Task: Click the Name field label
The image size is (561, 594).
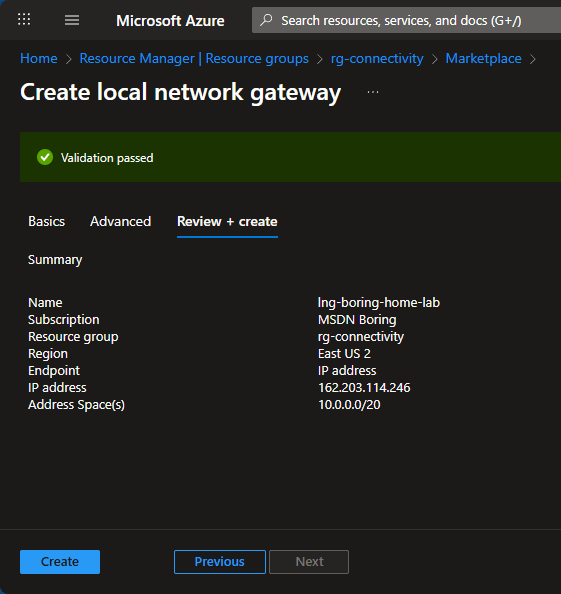Action: (x=45, y=302)
